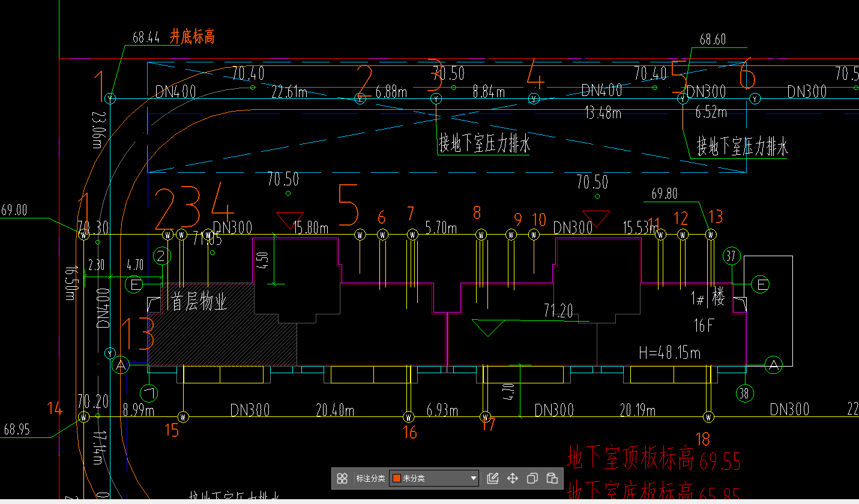Screen dimensions: 859x504
Task: Click the 68.95 elevation leader text
Action: (x=17, y=430)
